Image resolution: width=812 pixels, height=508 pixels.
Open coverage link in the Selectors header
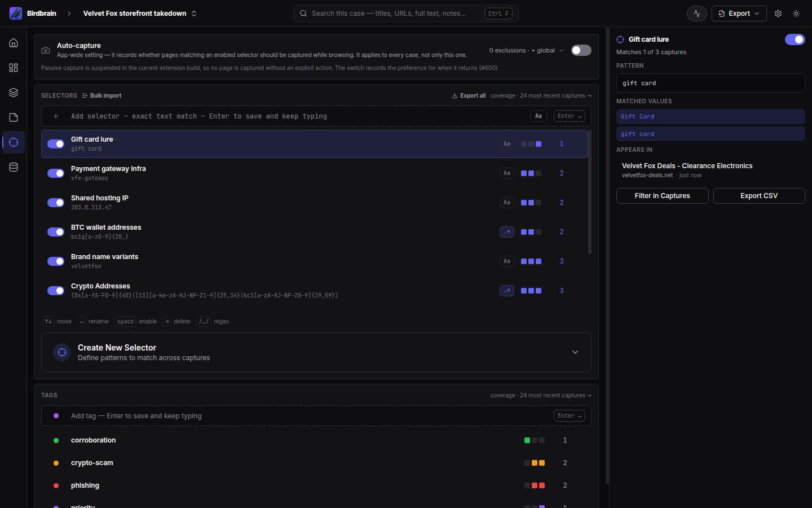tap(541, 96)
